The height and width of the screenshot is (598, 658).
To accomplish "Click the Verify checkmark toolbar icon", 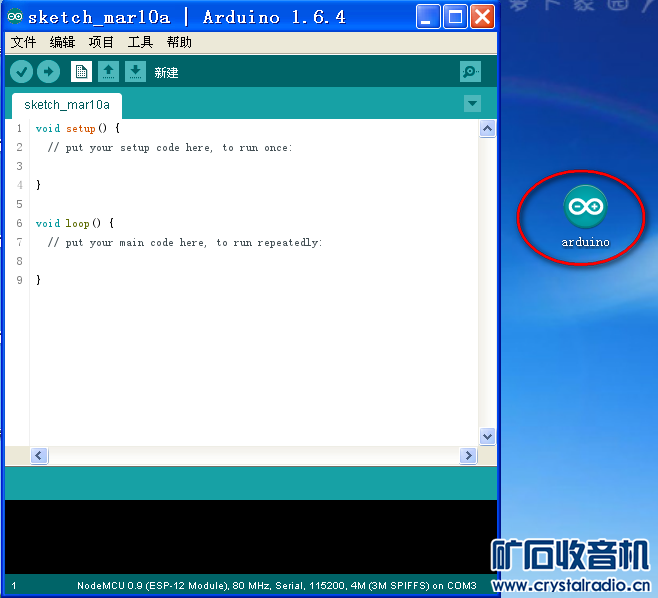I will point(21,72).
